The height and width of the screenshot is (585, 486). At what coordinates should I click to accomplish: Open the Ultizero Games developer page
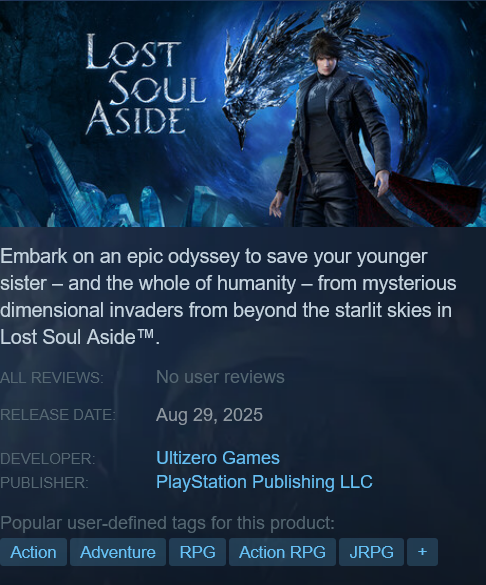pyautogui.click(x=218, y=458)
